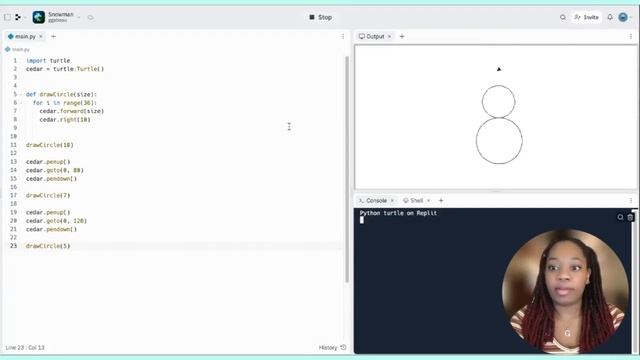Close the Shell tab
Image resolution: width=640 pixels, height=360 pixels.
click(x=429, y=200)
